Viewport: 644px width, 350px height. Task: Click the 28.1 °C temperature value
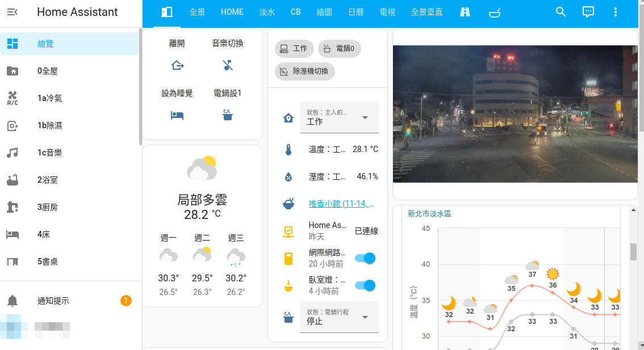pos(365,149)
